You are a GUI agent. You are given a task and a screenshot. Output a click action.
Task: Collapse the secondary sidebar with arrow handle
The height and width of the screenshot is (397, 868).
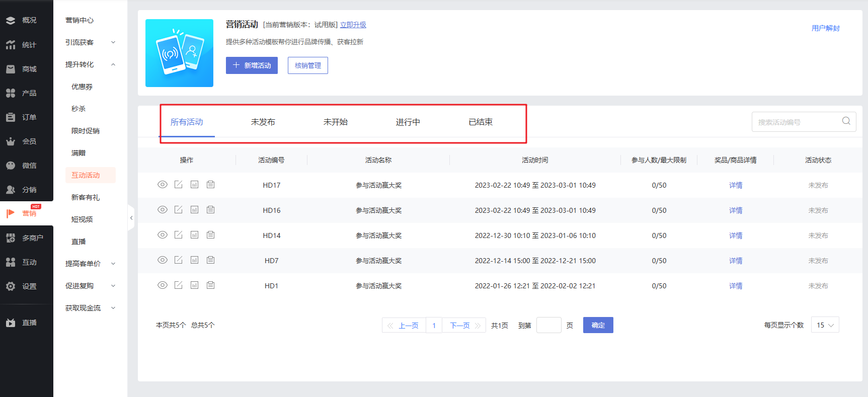131,218
